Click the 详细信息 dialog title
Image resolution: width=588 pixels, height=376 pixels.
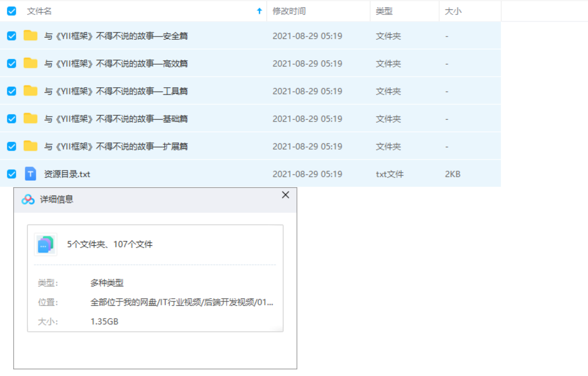pyautogui.click(x=57, y=199)
